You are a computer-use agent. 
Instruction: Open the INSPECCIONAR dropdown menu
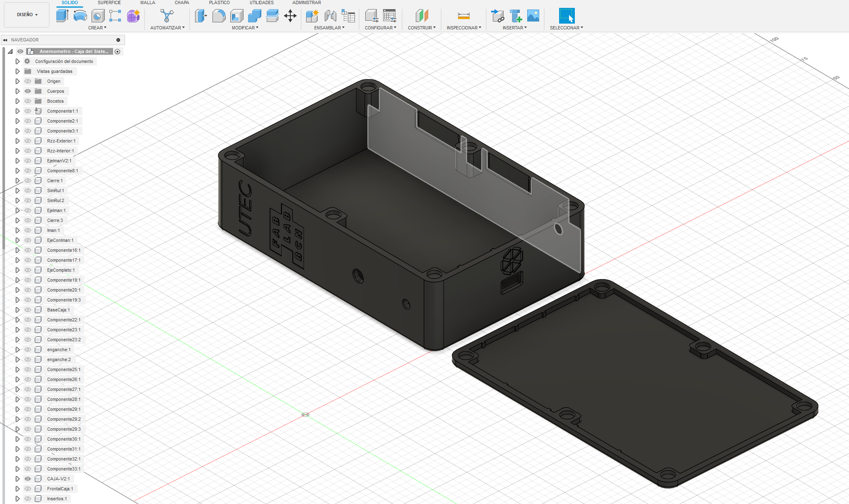(464, 28)
